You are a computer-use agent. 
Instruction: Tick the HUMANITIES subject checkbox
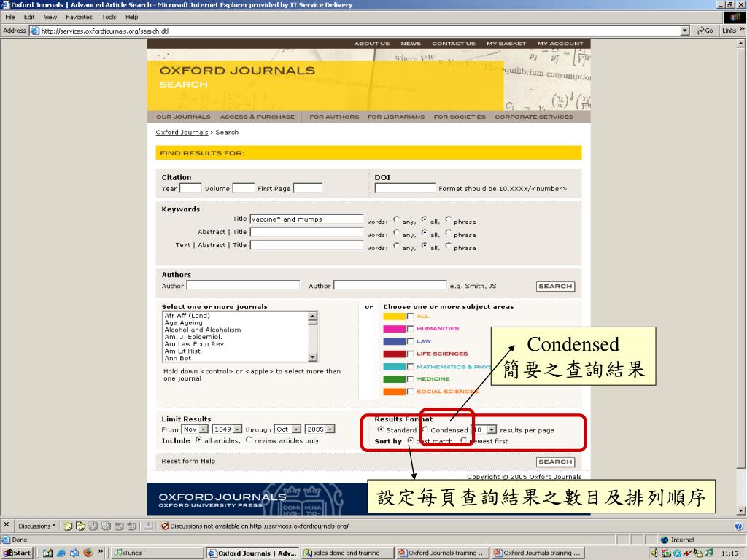tap(410, 329)
